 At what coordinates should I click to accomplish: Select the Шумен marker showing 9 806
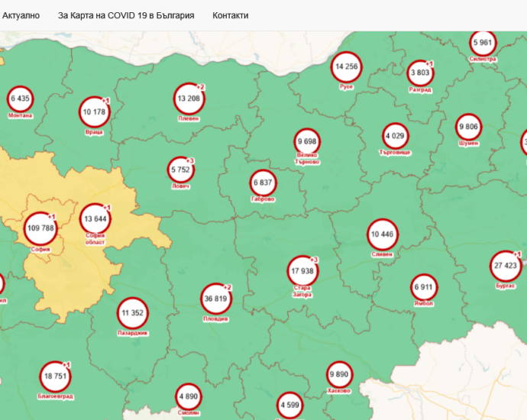point(468,127)
